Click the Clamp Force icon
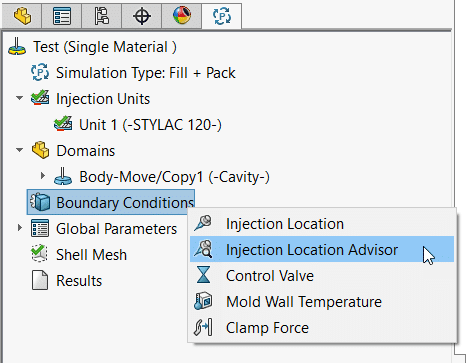Screen dimensions: 474x363 [203, 327]
